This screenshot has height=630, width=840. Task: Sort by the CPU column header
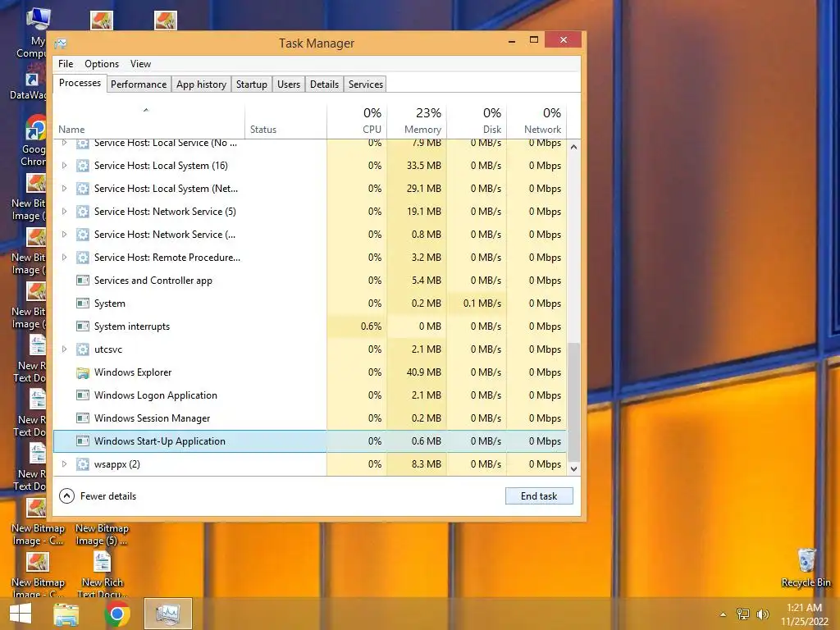coord(357,121)
